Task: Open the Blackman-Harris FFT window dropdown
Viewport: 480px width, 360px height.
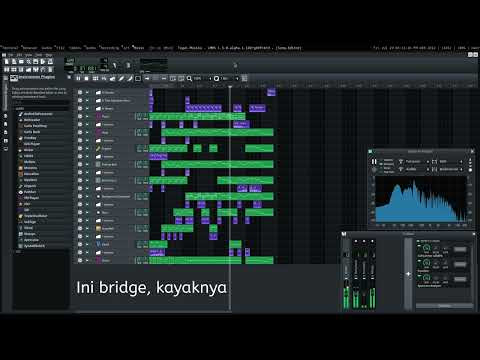Action: click(451, 169)
